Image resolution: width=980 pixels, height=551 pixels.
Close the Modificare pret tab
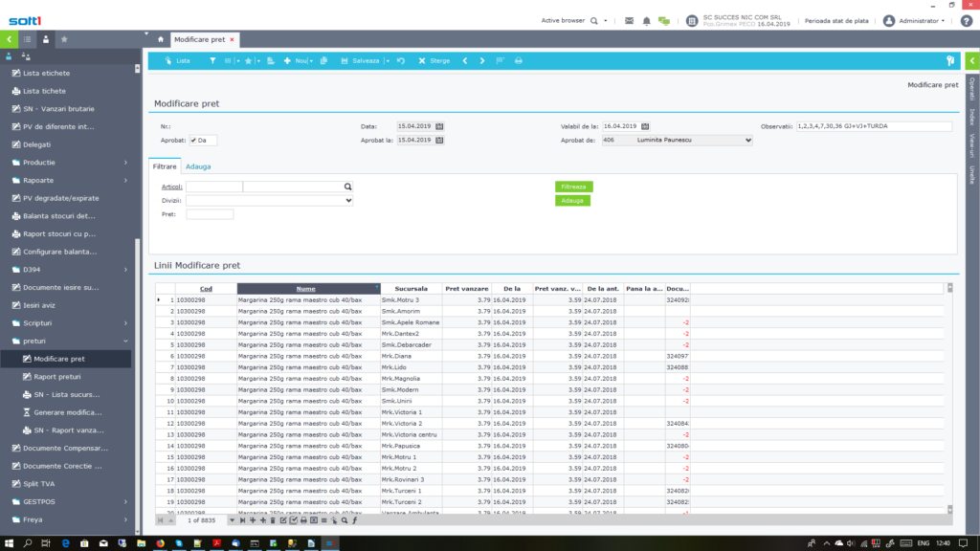(232, 39)
